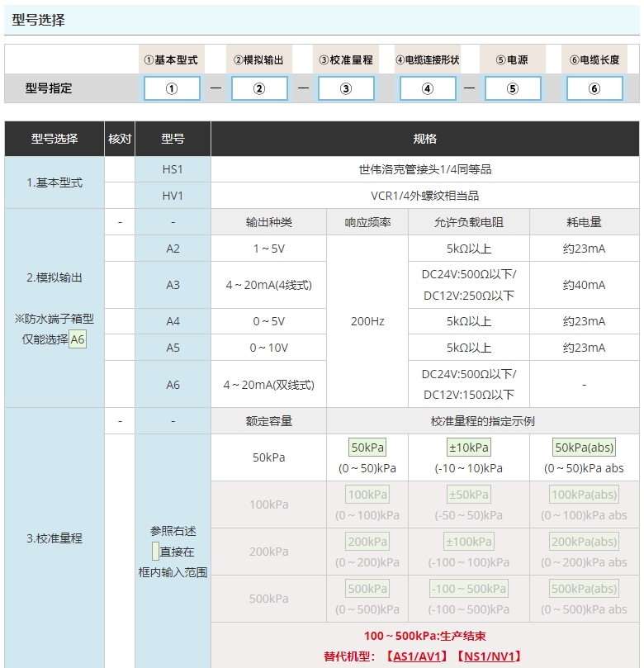Click the 核对 column header
The width and height of the screenshot is (644, 668).
tap(120, 139)
